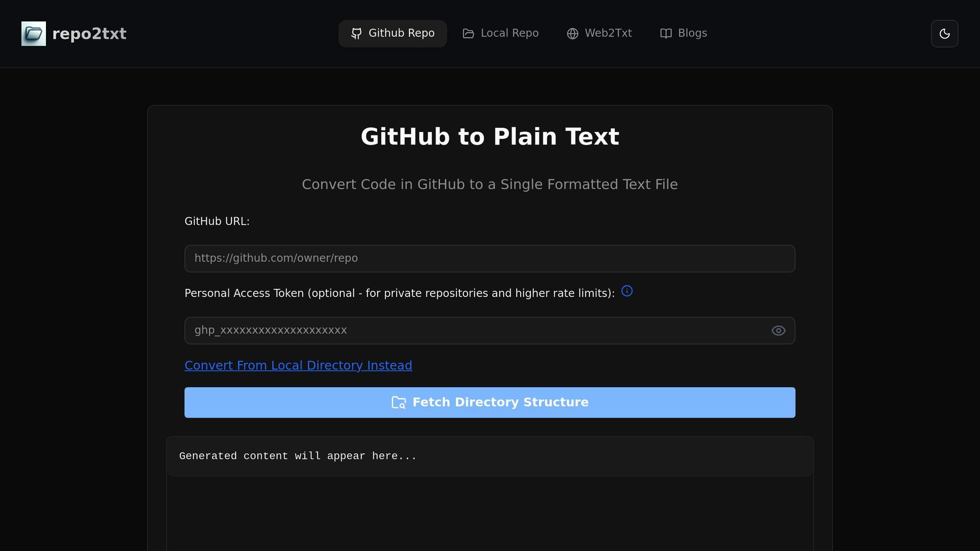This screenshot has height=551, width=980.
Task: Click the repo2txt folder logo icon
Action: pyautogui.click(x=33, y=33)
